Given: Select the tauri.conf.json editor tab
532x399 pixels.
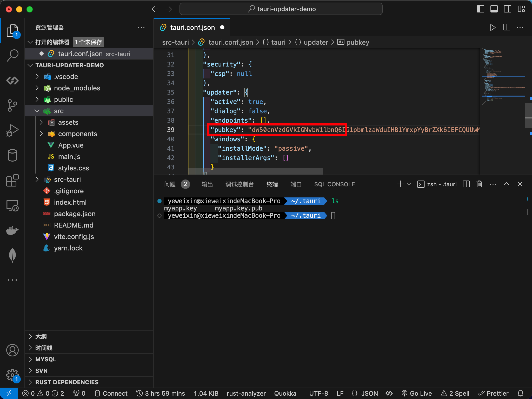Looking at the screenshot, I should pos(192,28).
